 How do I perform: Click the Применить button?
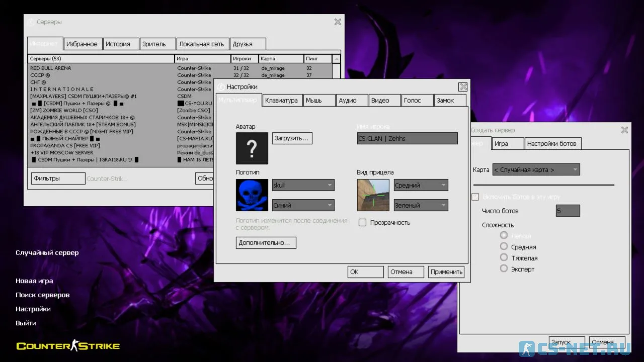(x=446, y=271)
